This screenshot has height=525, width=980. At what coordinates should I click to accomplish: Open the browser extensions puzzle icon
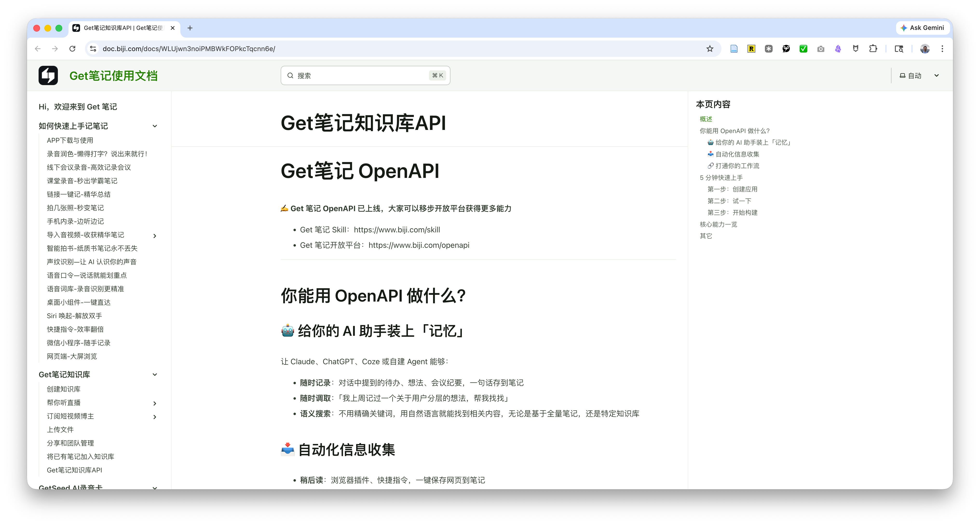pos(873,49)
